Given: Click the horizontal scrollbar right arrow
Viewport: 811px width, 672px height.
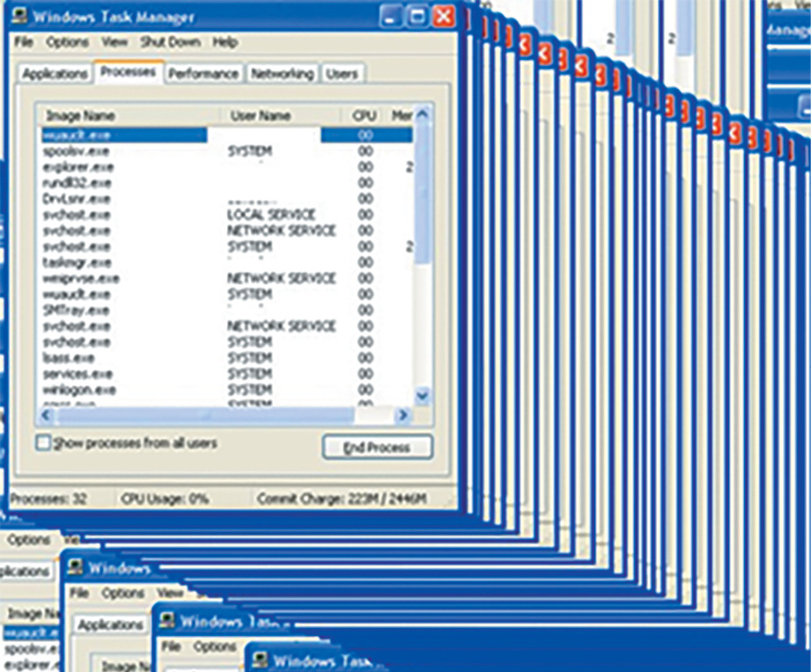Looking at the screenshot, I should [x=402, y=415].
